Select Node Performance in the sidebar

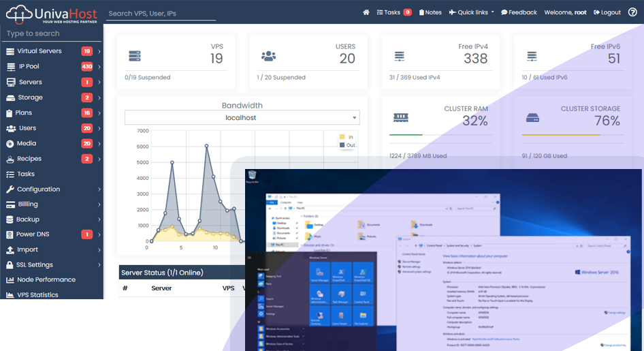[x=46, y=280]
